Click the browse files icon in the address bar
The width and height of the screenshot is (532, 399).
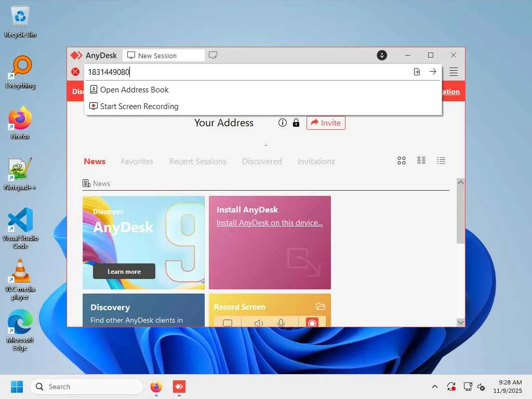point(417,72)
